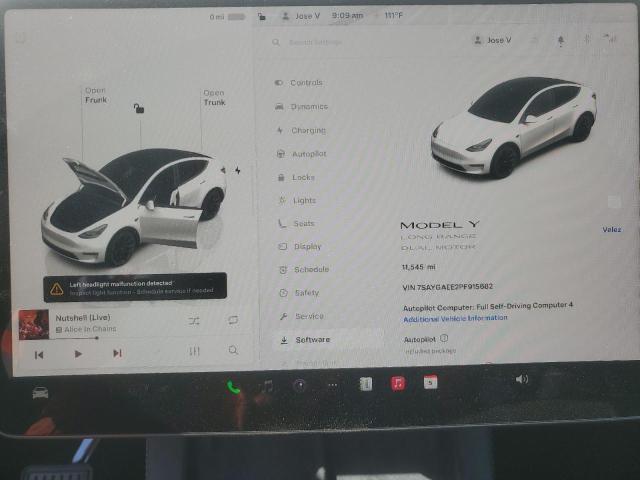This screenshot has height=480, width=640.
Task: Open Additional Vehicle Information link
Action: (x=456, y=318)
